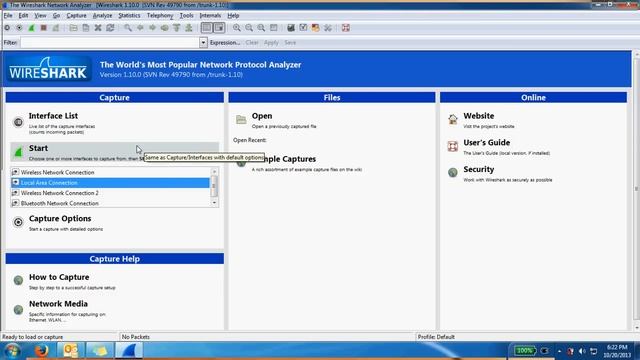
Task: Click the save capture file toolbar icon
Action: pos(86,28)
